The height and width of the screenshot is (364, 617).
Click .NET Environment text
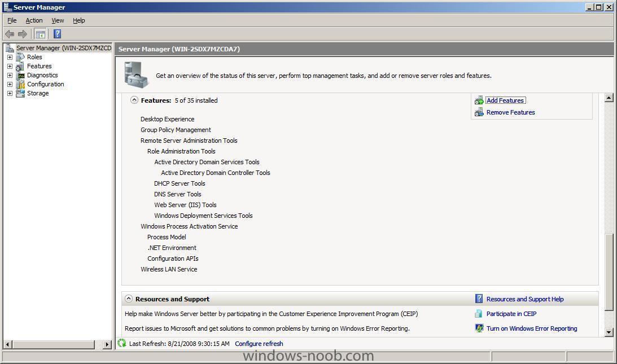172,248
